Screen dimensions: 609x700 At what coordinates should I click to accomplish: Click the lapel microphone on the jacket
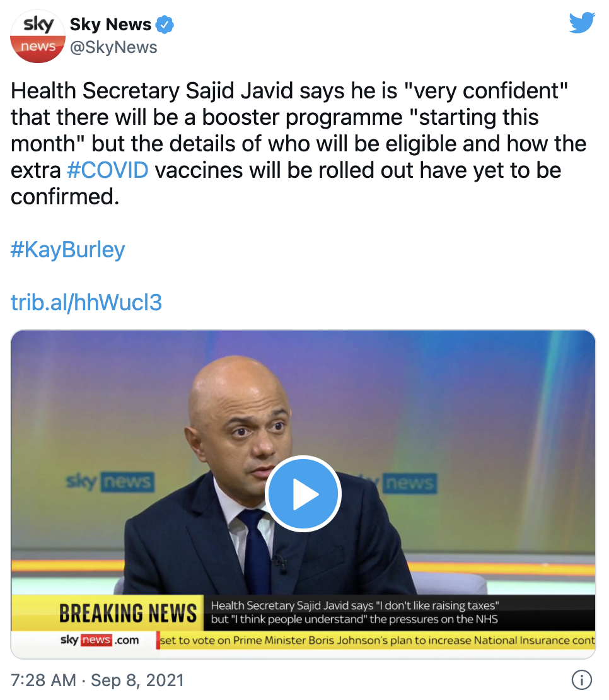click(280, 564)
